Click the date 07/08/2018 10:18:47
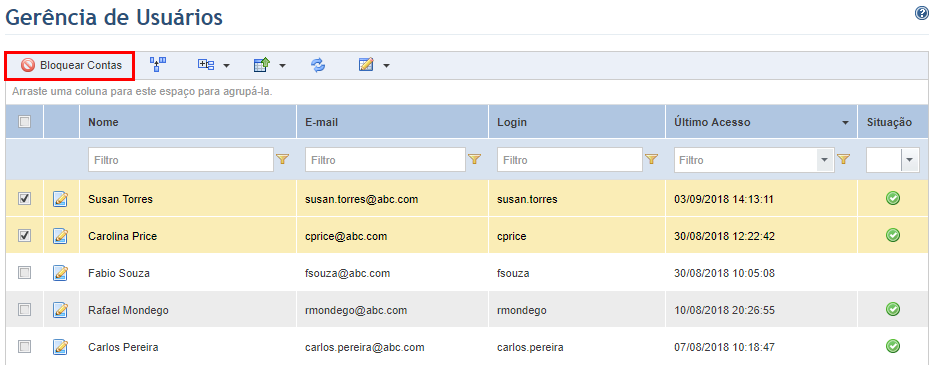 point(724,347)
